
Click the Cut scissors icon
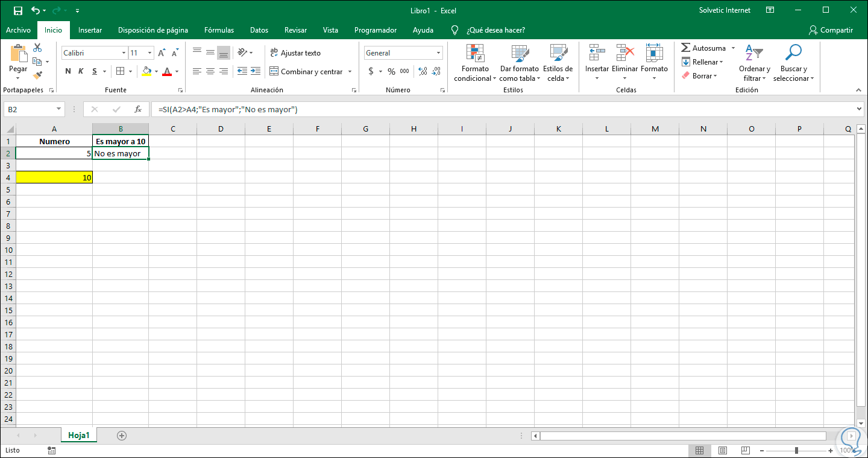[x=37, y=48]
